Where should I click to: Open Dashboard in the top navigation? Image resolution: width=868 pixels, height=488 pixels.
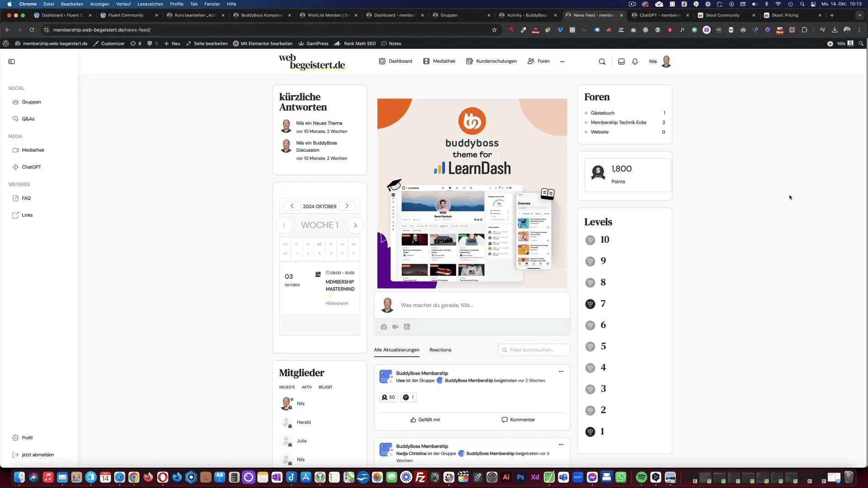click(x=396, y=61)
